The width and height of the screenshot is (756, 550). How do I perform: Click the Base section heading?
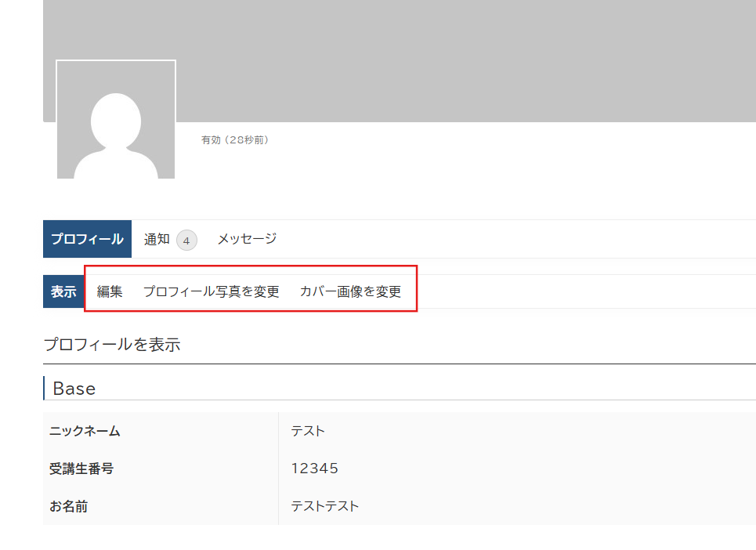click(x=74, y=388)
